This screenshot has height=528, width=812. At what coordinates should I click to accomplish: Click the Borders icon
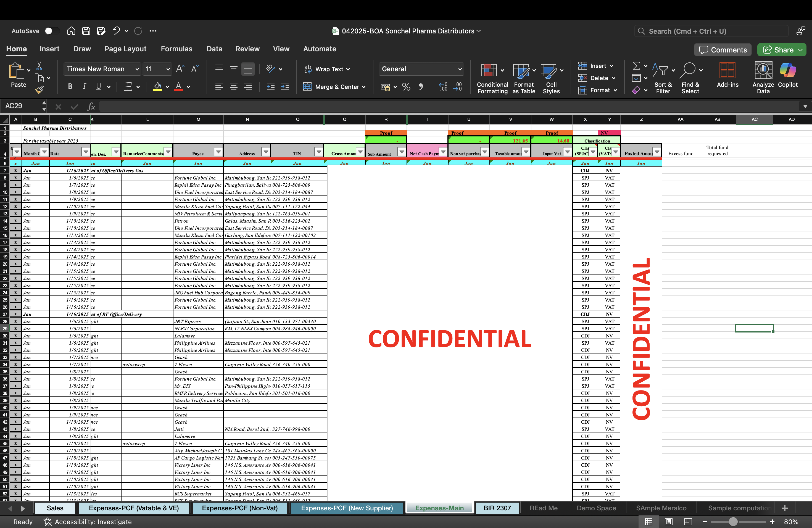(x=128, y=87)
